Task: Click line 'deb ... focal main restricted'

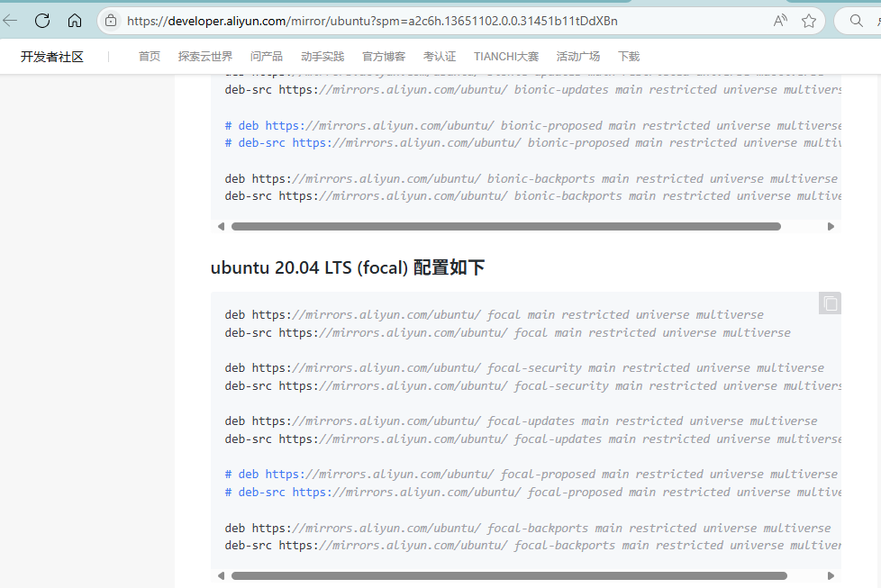Action: [495, 314]
